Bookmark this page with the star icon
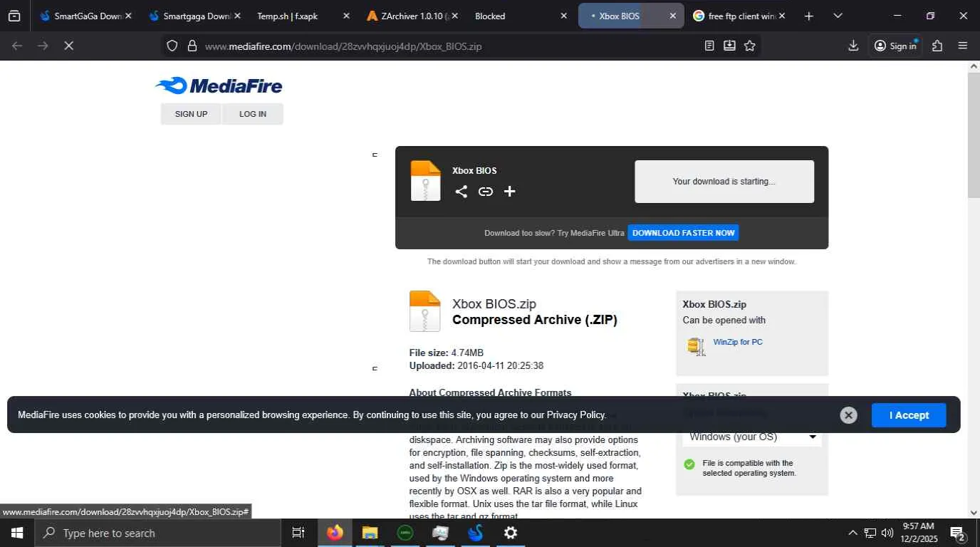Viewport: 980px width, 547px height. tap(750, 46)
